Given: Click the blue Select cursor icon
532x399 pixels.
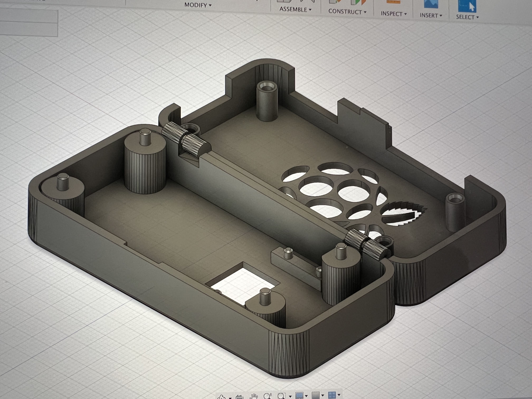Looking at the screenshot, I should [x=467, y=6].
